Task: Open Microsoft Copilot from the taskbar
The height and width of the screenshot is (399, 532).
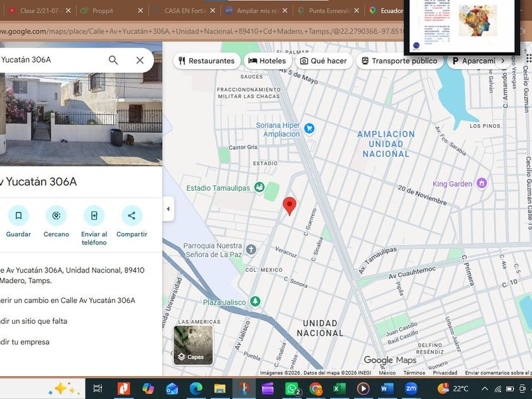Action: (x=148, y=388)
